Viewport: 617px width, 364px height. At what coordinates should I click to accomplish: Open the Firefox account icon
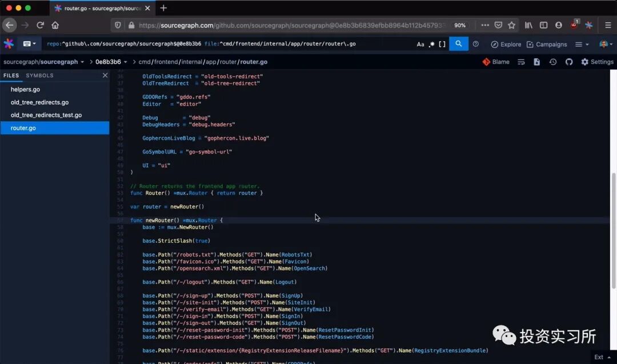point(558,25)
